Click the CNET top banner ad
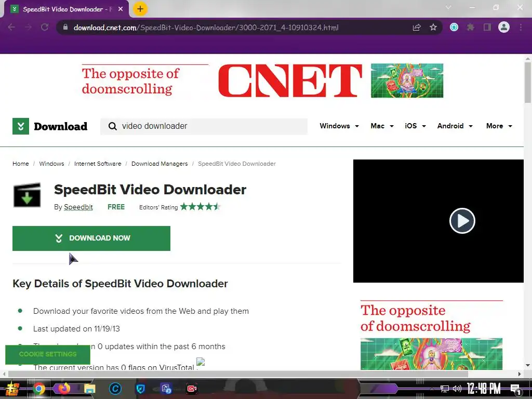This screenshot has height=399, width=532. coord(262,81)
